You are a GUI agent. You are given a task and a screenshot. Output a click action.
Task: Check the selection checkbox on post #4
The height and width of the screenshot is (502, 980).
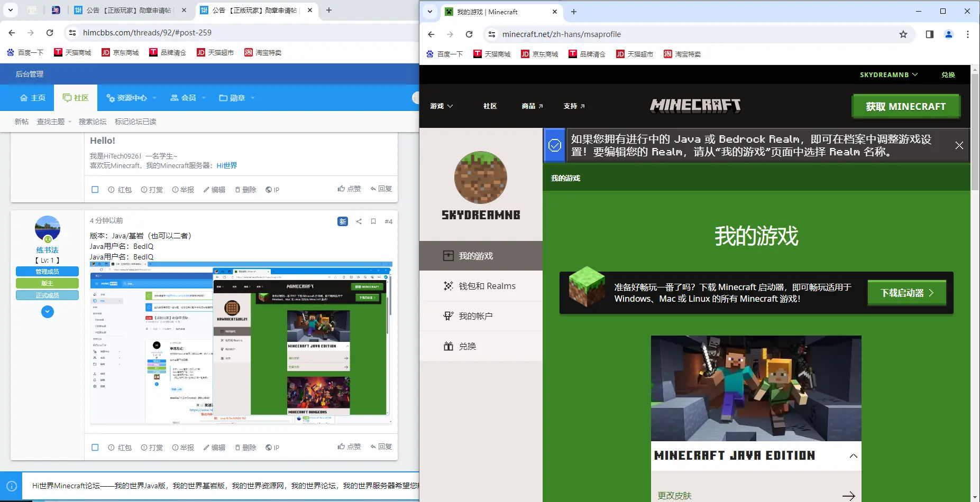coord(95,447)
